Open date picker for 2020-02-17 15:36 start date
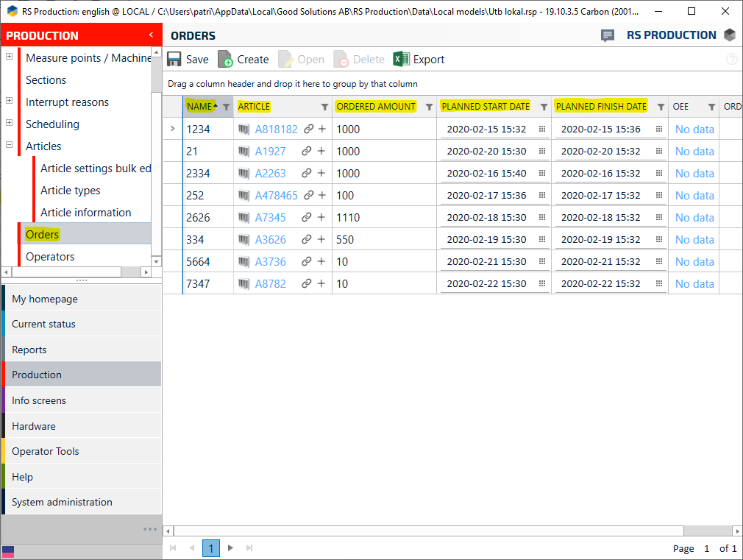Viewport: 743px width, 560px height. click(x=542, y=195)
